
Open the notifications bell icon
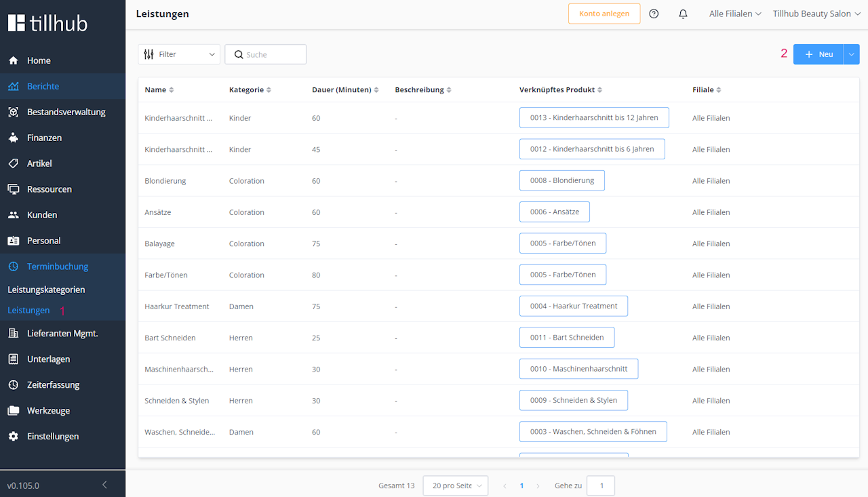coord(683,14)
